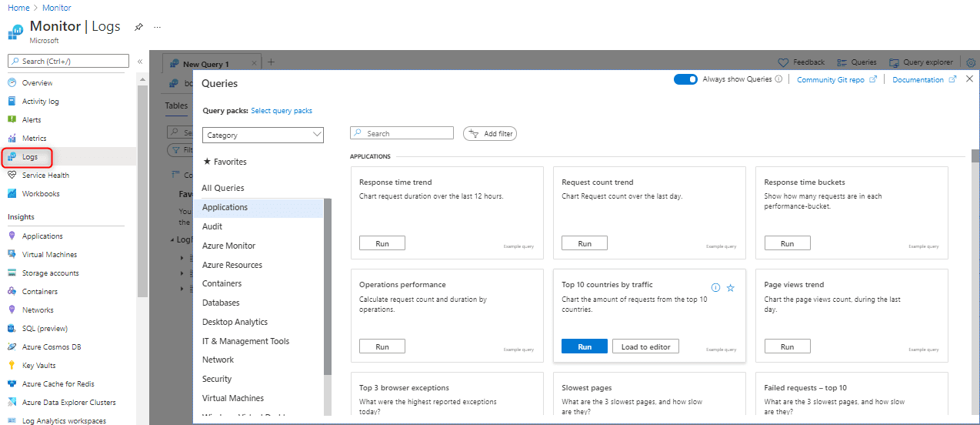Run Operations performance query
980x425 pixels.
(382, 346)
